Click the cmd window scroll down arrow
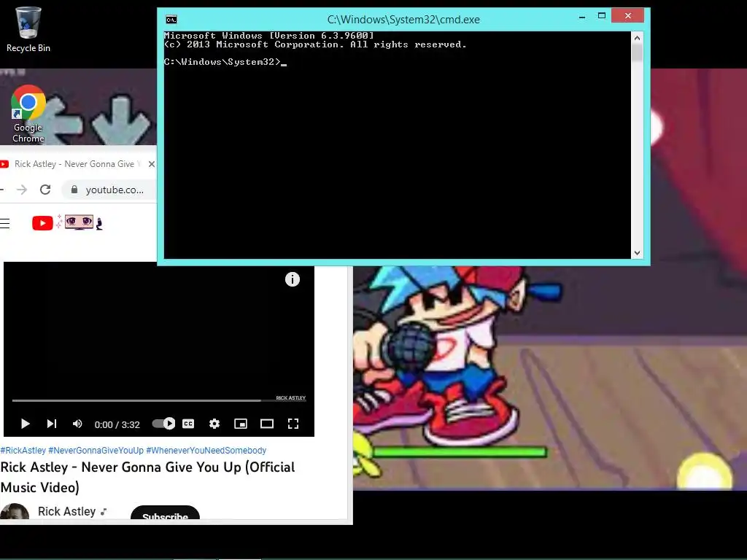 click(637, 253)
